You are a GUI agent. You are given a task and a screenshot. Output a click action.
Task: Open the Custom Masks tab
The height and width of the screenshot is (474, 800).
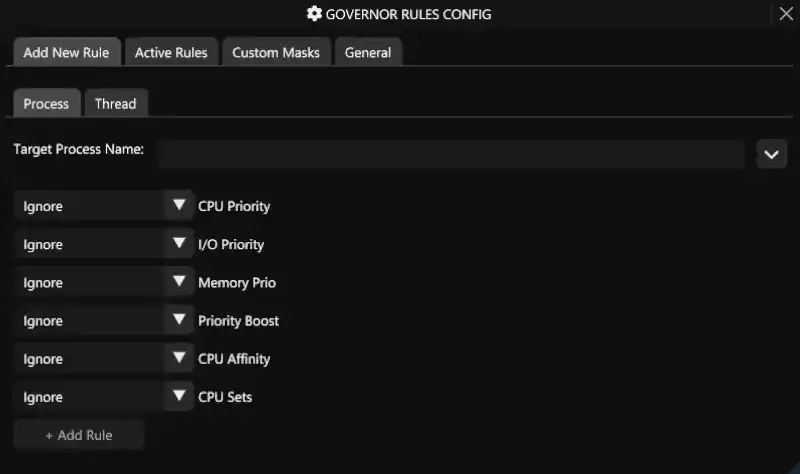[x=276, y=52]
